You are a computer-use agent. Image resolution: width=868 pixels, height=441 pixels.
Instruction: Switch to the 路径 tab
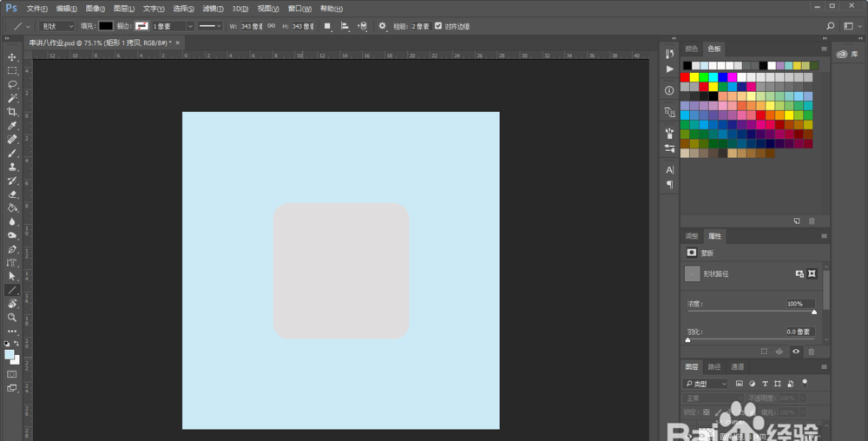(714, 366)
